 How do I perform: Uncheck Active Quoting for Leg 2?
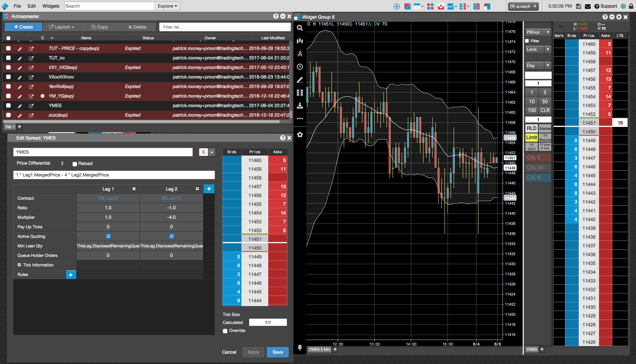[171, 236]
